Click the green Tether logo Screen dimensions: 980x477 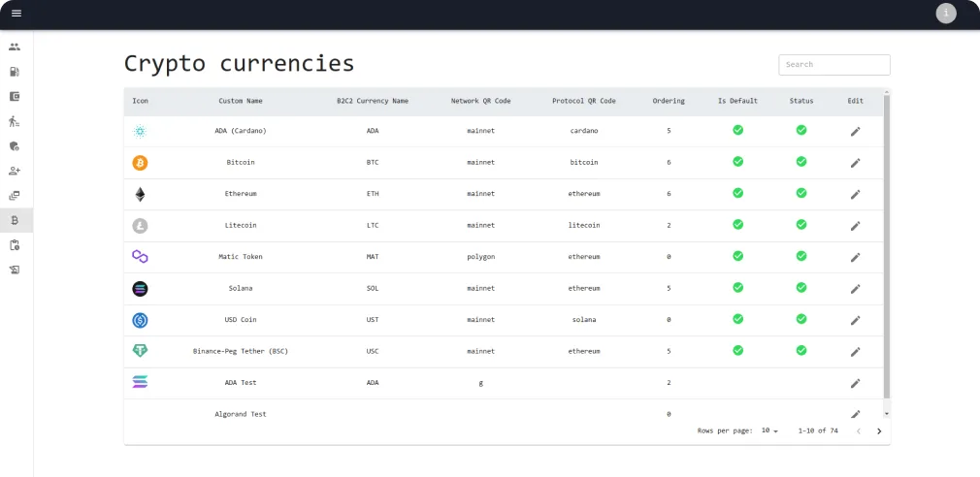(140, 350)
